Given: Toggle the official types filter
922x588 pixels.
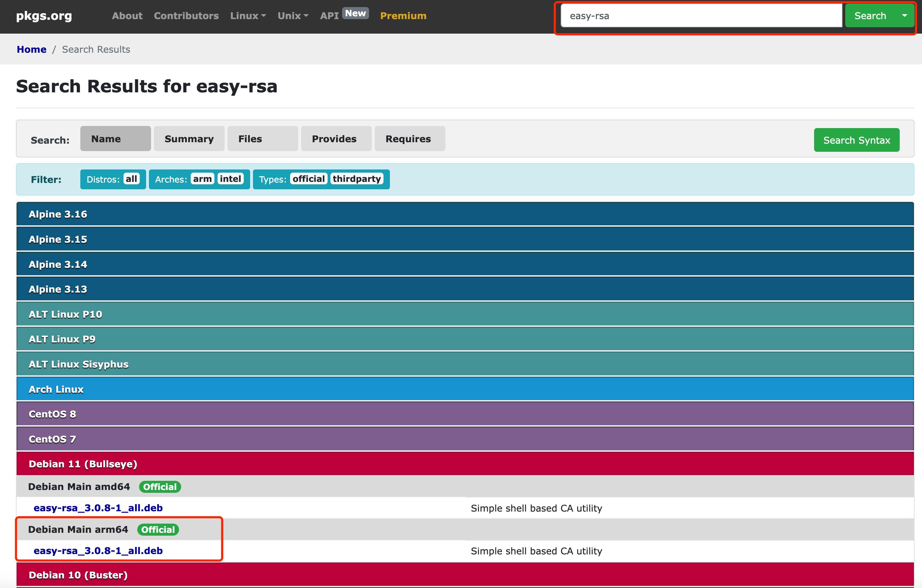Looking at the screenshot, I should click(x=308, y=179).
